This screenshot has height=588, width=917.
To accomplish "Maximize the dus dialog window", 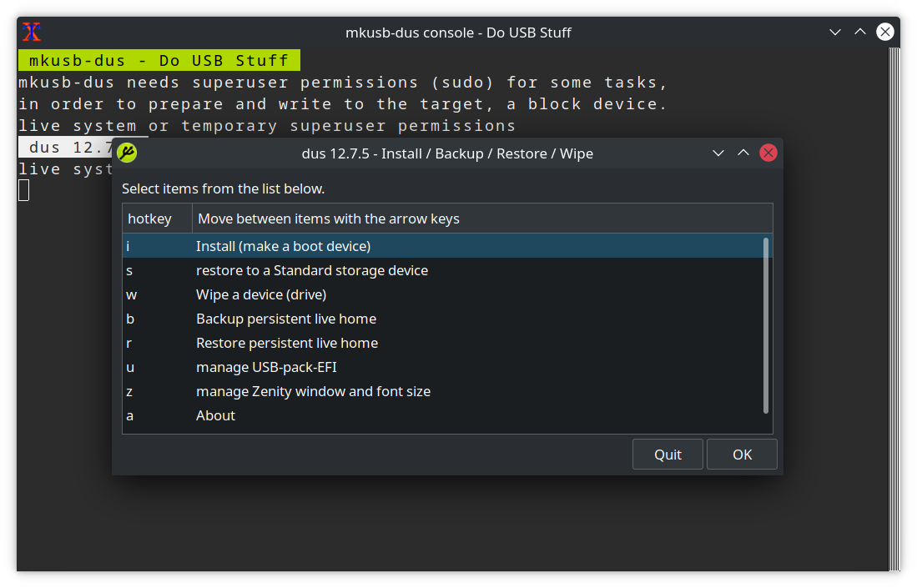I will tap(743, 153).
